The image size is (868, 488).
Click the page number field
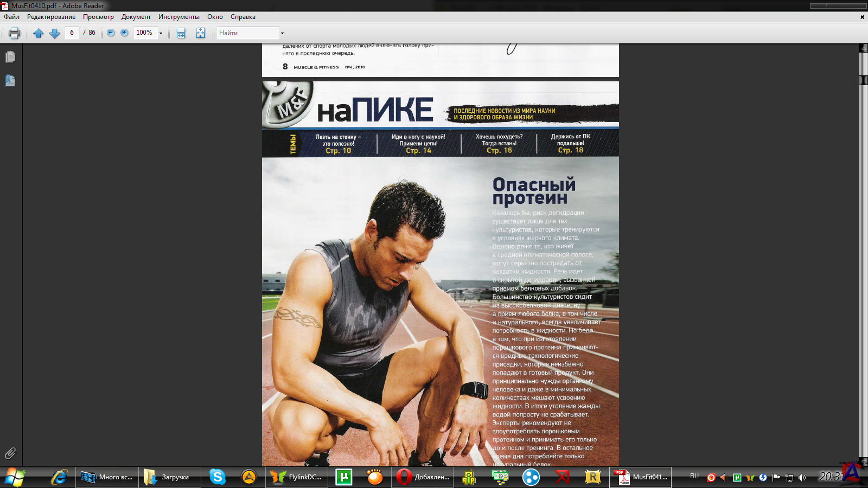(72, 33)
